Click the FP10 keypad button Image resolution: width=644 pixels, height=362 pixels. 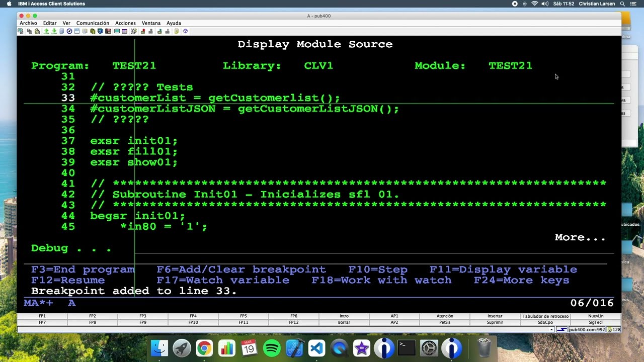(x=193, y=322)
